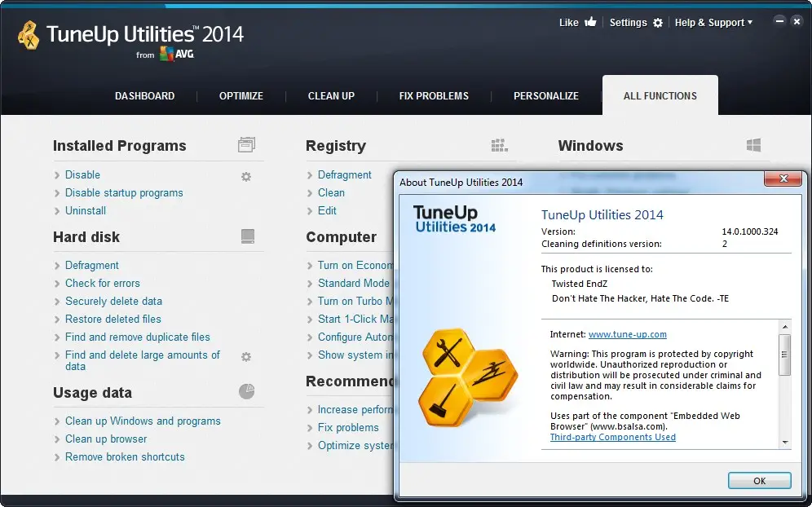Click the AVG logo in the header

click(177, 54)
